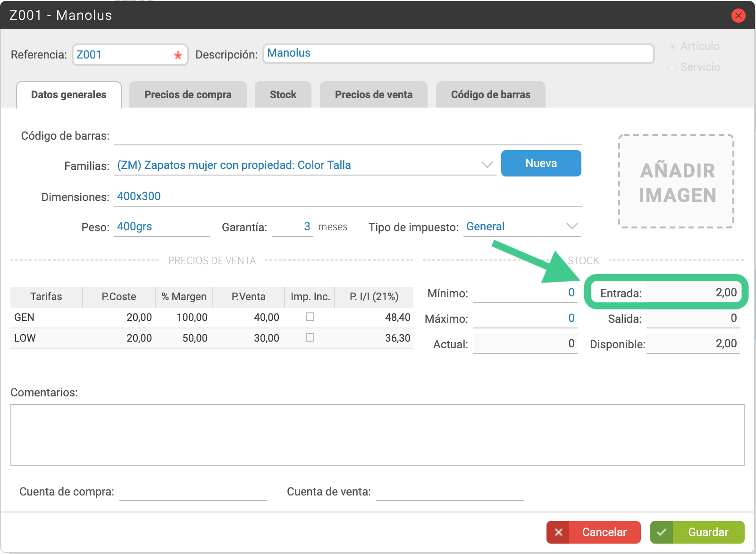Close the Z001 - Manolus dialog

point(738,16)
